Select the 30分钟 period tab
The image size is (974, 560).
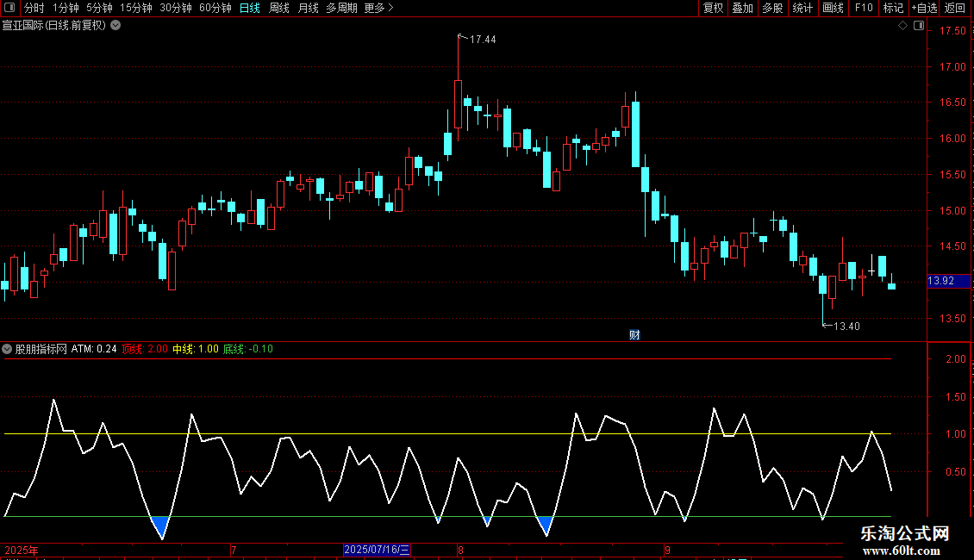click(175, 8)
